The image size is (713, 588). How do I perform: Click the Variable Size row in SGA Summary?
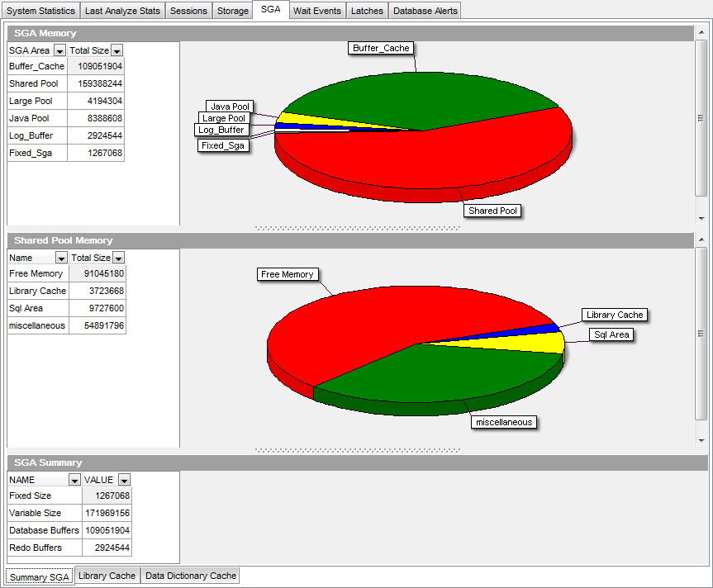tap(69, 513)
